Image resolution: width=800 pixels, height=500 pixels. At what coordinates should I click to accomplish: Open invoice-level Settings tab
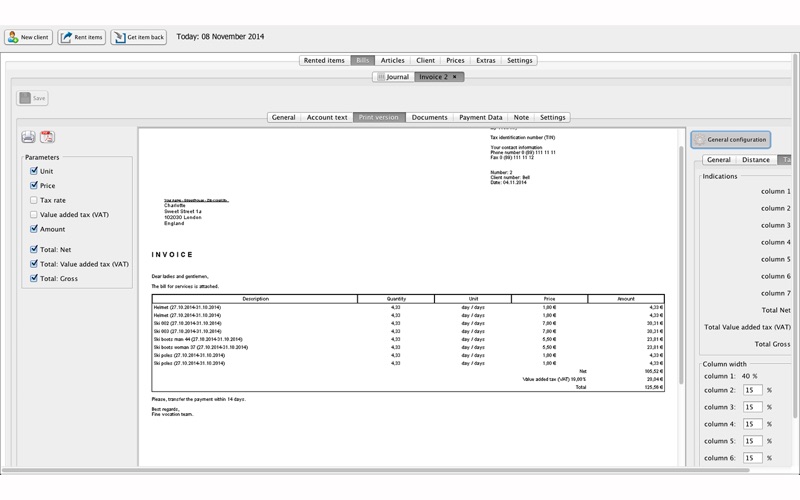pyautogui.click(x=553, y=117)
